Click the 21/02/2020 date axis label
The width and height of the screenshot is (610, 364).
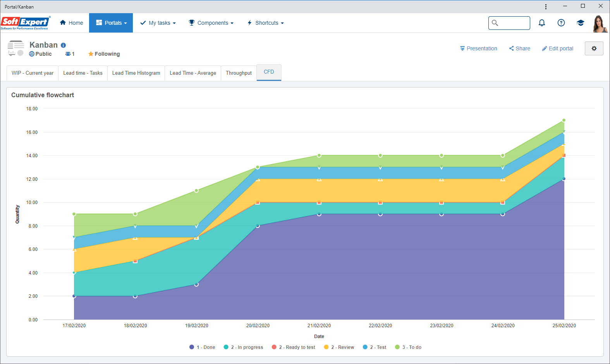pos(319,326)
